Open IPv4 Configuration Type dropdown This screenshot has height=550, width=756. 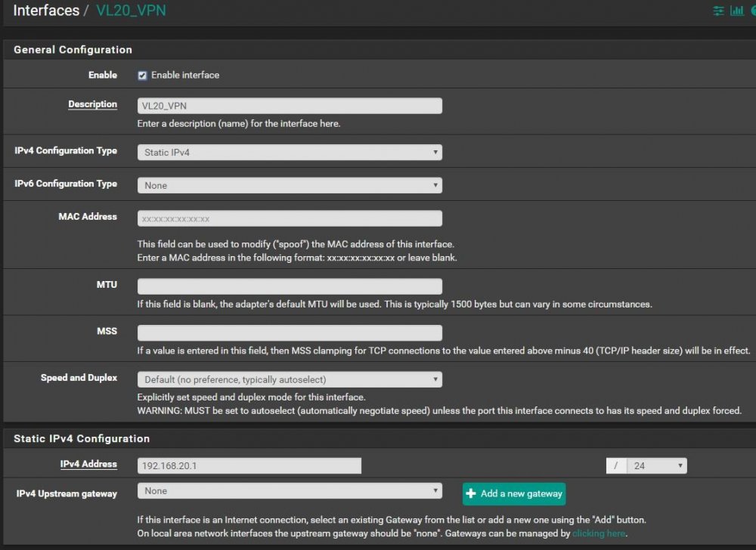(290, 152)
